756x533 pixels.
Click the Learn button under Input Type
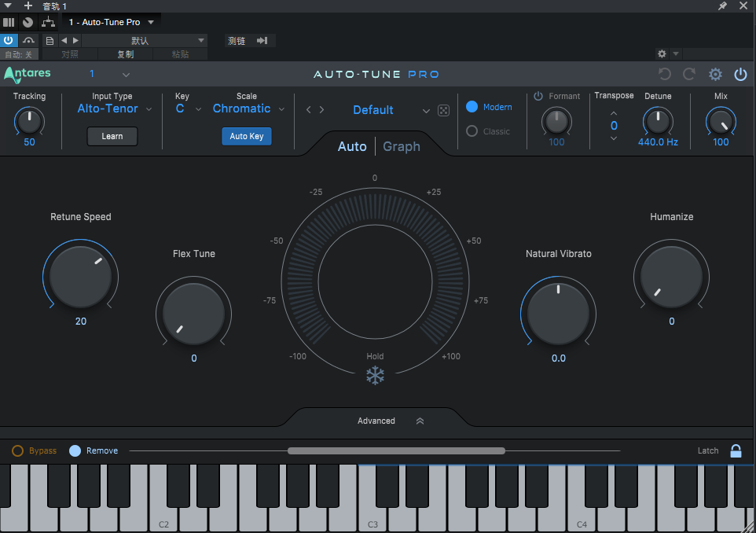tap(112, 136)
